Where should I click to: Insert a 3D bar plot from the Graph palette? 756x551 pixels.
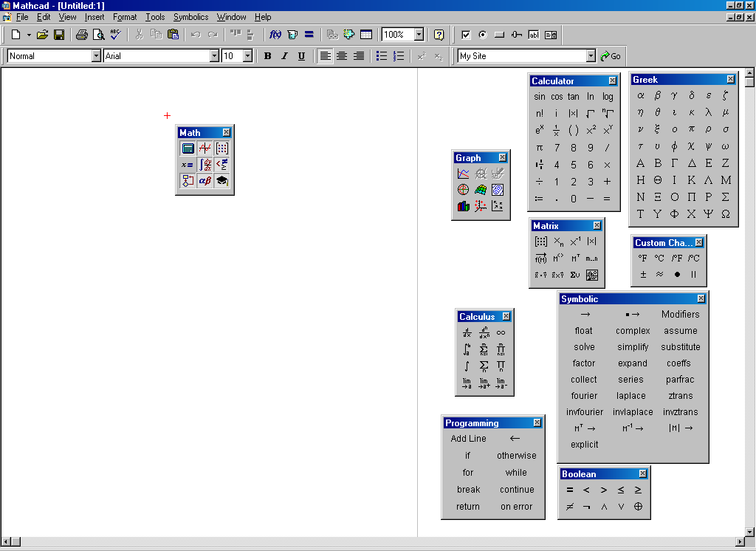pos(464,206)
